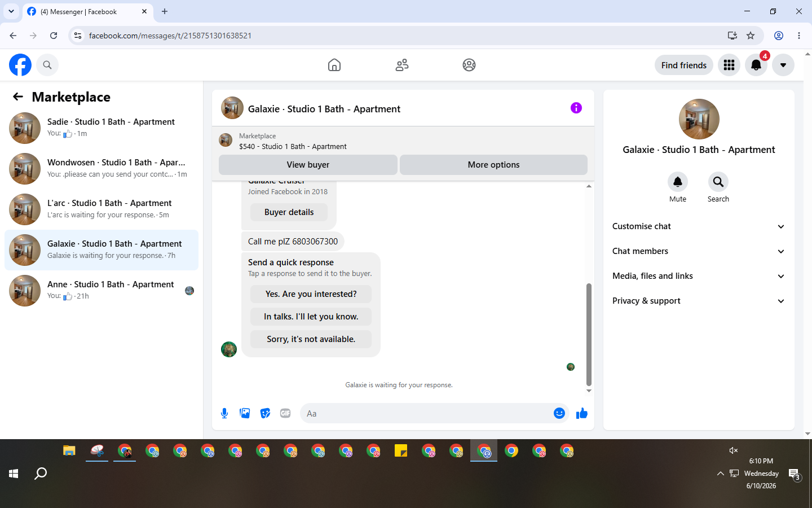This screenshot has width=812, height=508.
Task: Open the Facebook menu grid icon
Action: pyautogui.click(x=729, y=65)
